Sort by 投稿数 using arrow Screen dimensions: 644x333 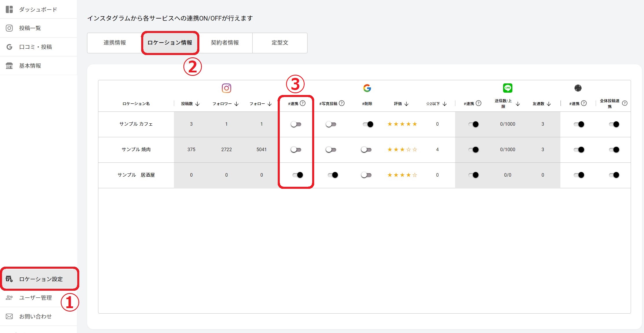[198, 104]
